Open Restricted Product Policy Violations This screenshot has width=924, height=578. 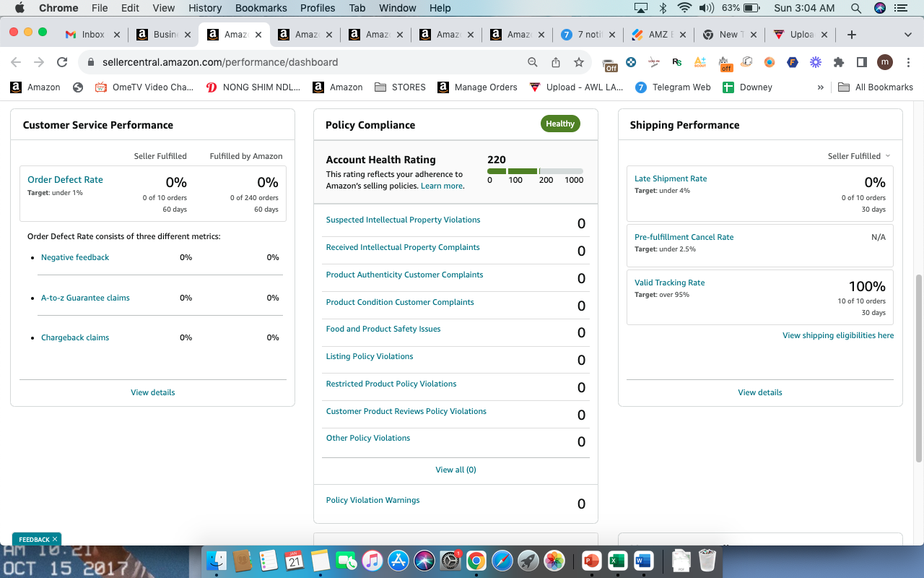click(391, 384)
